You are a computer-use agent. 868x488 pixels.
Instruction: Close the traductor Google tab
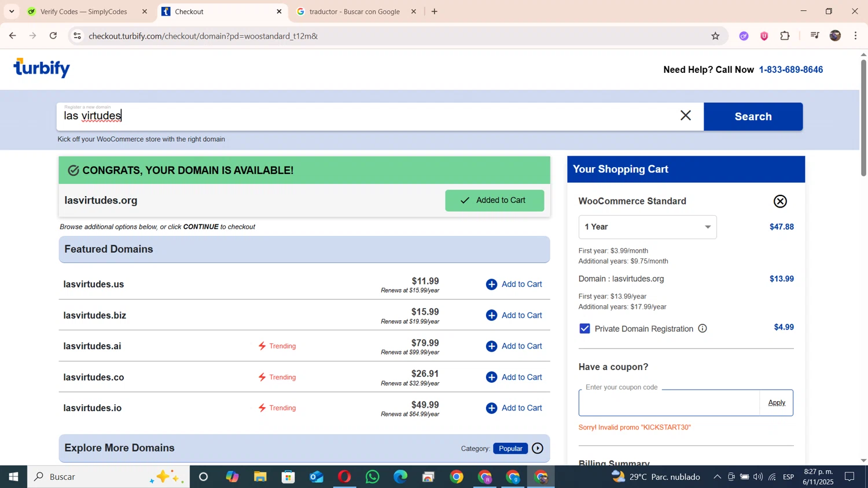coord(414,12)
